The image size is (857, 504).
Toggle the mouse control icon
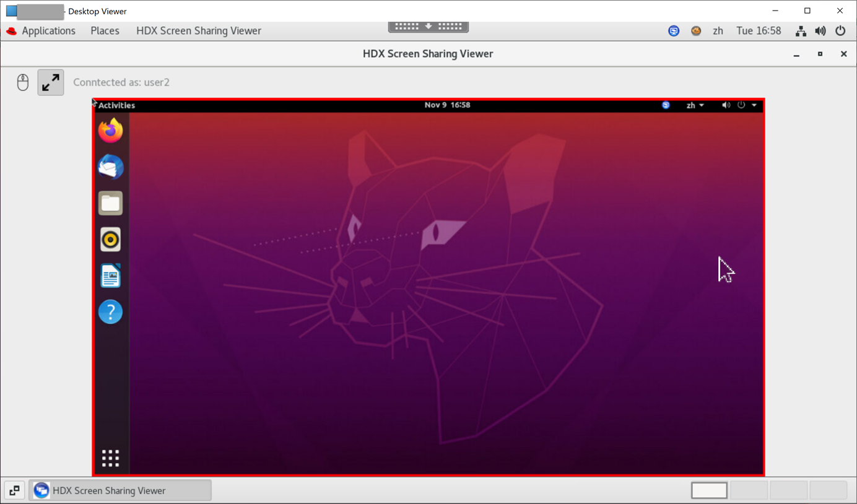coord(23,82)
